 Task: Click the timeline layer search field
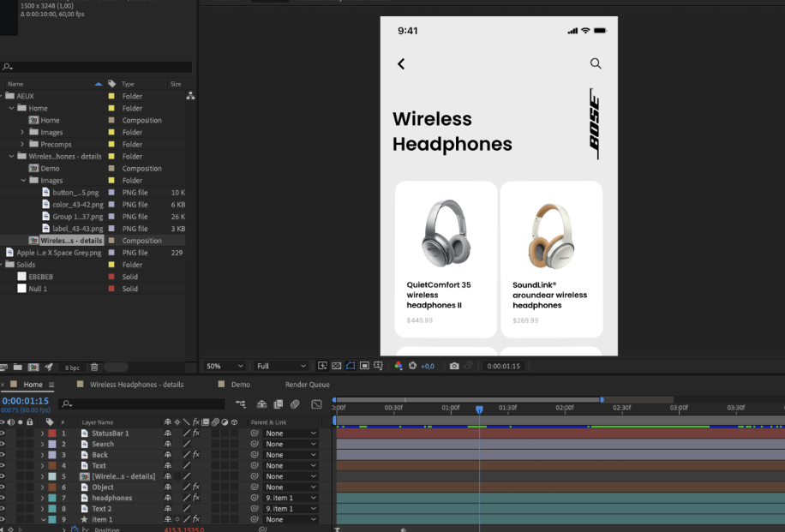pyautogui.click(x=142, y=403)
